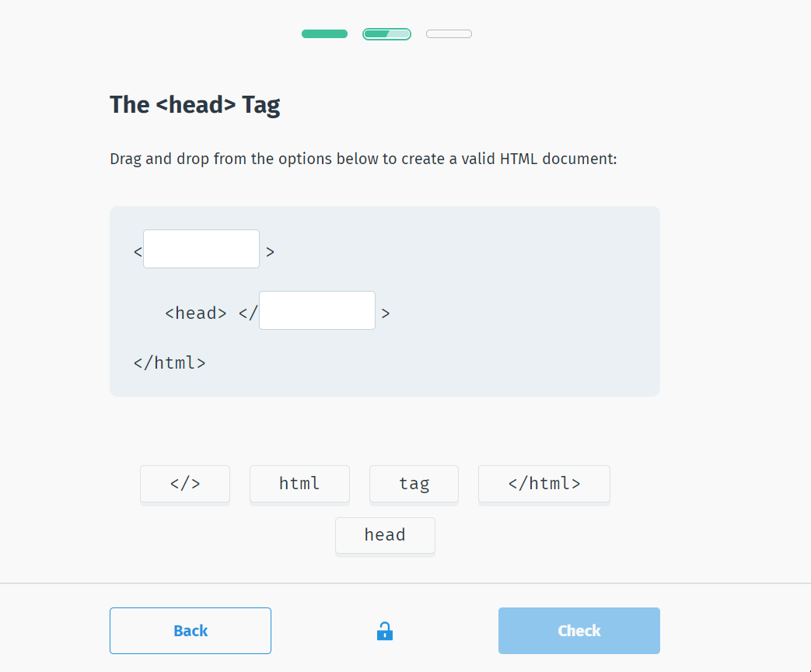The height and width of the screenshot is (672, 811).
Task: Click the closing </html> line in code block
Action: 170,362
